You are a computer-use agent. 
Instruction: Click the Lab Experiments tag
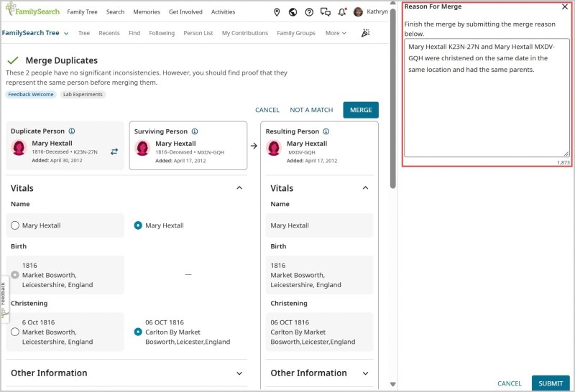pos(83,95)
